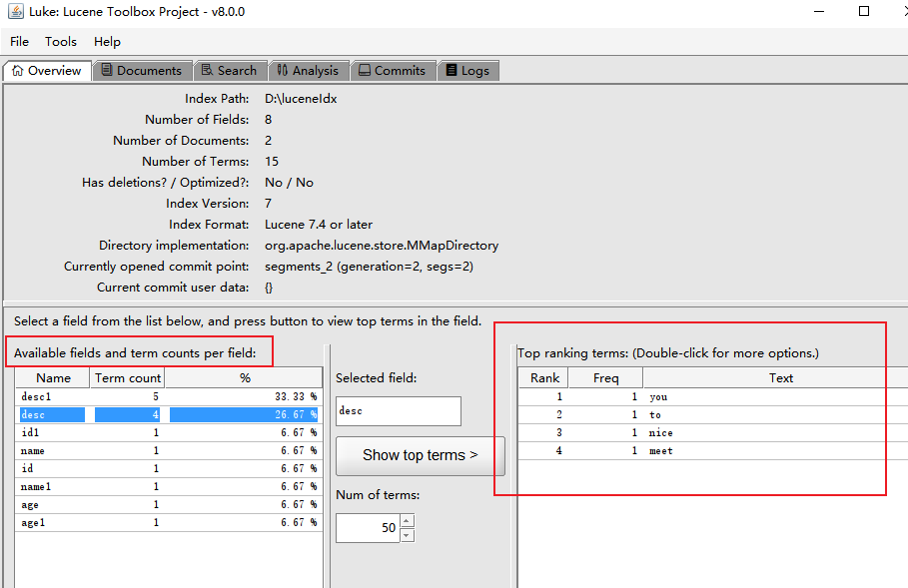
Task: Open the Help menu
Action: (107, 42)
